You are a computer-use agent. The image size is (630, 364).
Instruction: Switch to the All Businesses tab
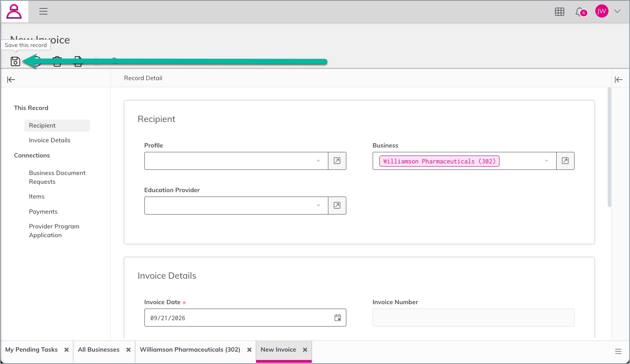99,350
